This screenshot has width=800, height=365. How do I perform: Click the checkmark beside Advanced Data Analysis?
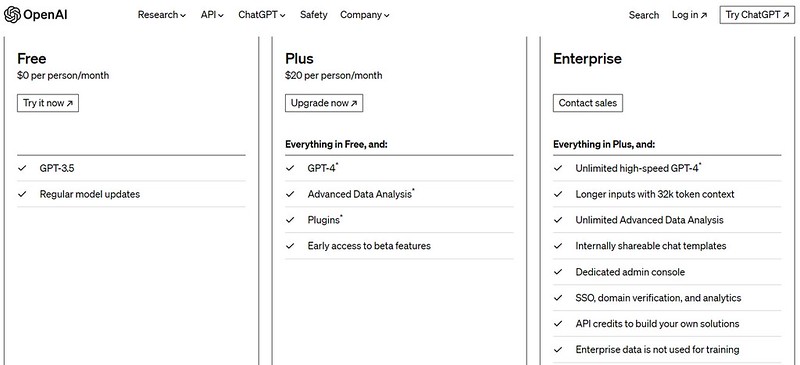290,194
